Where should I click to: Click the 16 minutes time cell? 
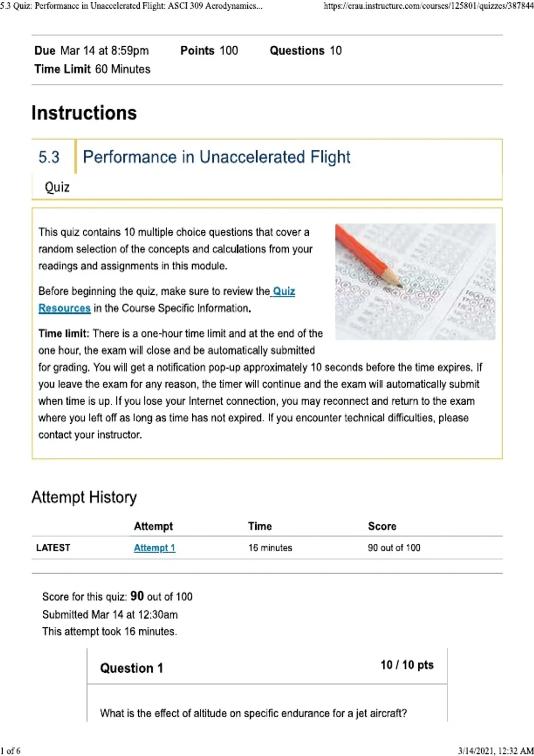[x=270, y=548]
